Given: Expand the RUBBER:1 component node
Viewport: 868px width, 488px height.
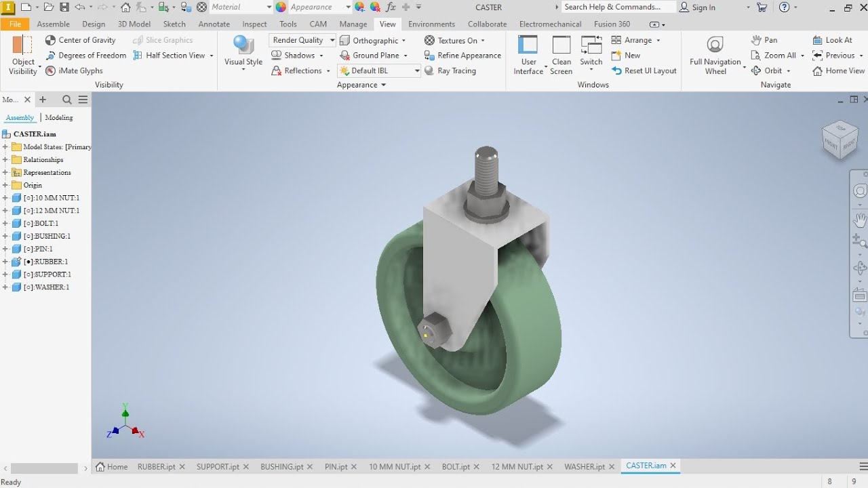Looking at the screenshot, I should pos(5,262).
